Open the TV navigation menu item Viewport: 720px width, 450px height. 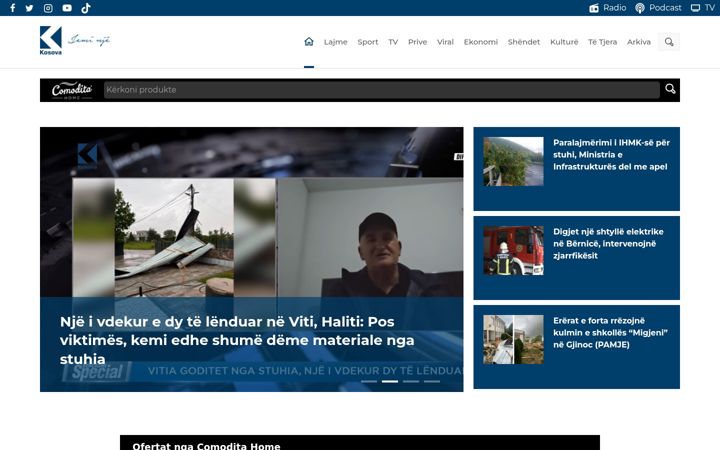[393, 42]
